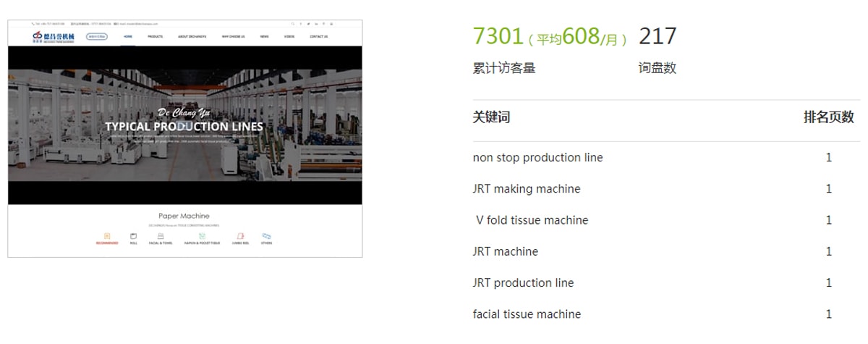Select the 'JRT making machine' keyword
868x344 pixels.
[x=526, y=189]
